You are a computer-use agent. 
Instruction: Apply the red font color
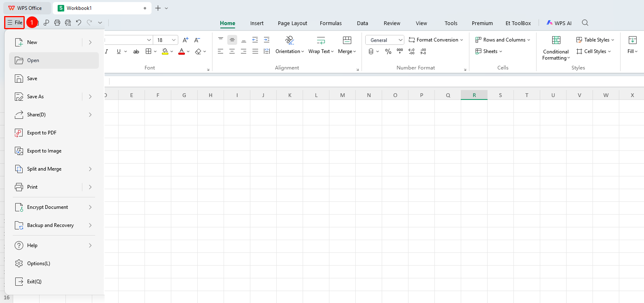182,51
